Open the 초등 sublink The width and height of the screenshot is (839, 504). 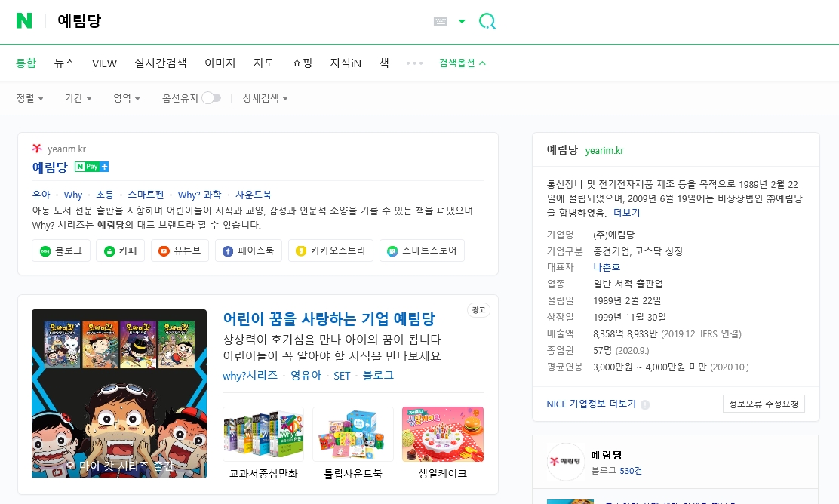coord(105,195)
